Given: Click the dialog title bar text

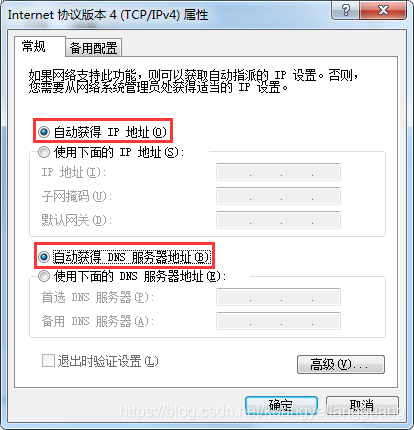Looking at the screenshot, I should [x=108, y=15].
